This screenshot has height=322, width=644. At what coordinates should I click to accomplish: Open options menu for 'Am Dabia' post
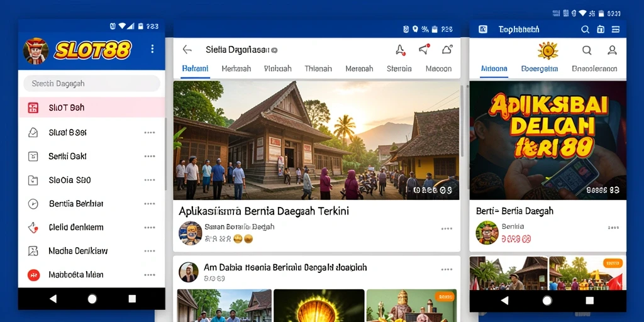447,269
